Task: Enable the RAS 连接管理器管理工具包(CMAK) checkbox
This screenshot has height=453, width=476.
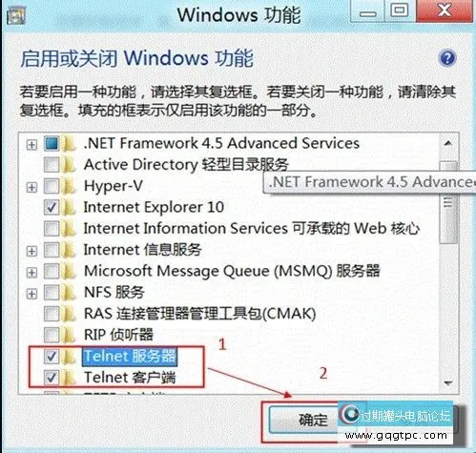Action: [x=52, y=314]
